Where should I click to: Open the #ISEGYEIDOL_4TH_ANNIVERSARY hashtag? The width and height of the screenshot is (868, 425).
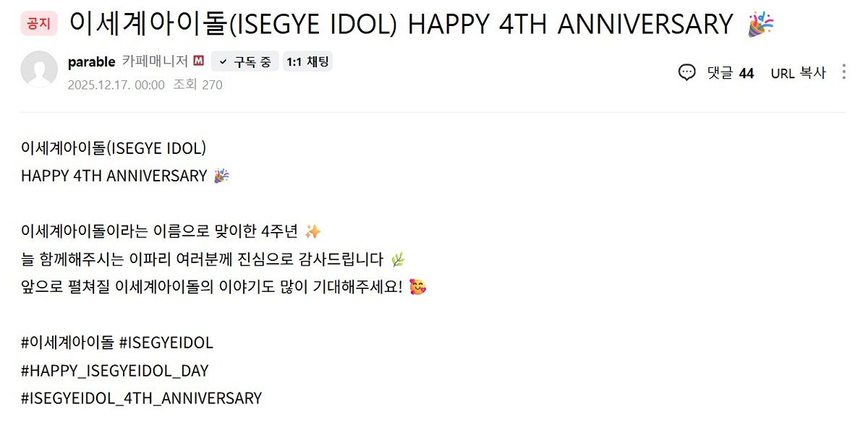141,398
